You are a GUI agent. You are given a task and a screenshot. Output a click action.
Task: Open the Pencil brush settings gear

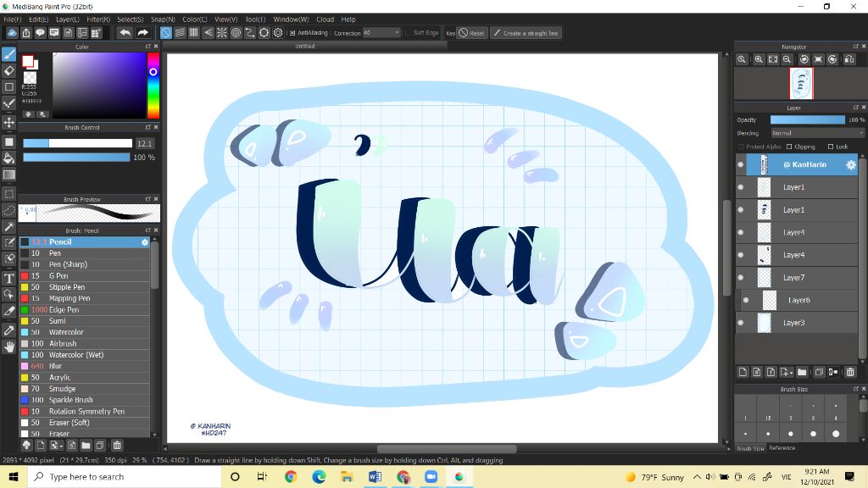(x=145, y=242)
